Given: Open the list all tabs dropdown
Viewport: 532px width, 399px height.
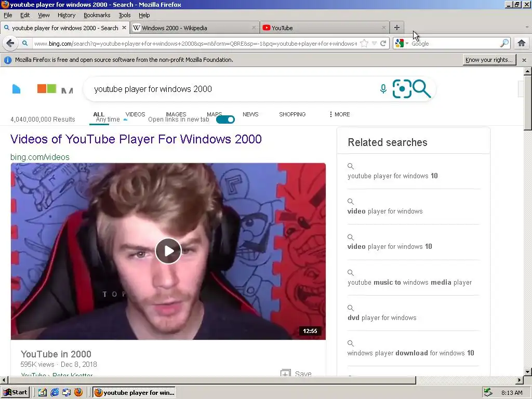Looking at the screenshot, I should [x=527, y=27].
